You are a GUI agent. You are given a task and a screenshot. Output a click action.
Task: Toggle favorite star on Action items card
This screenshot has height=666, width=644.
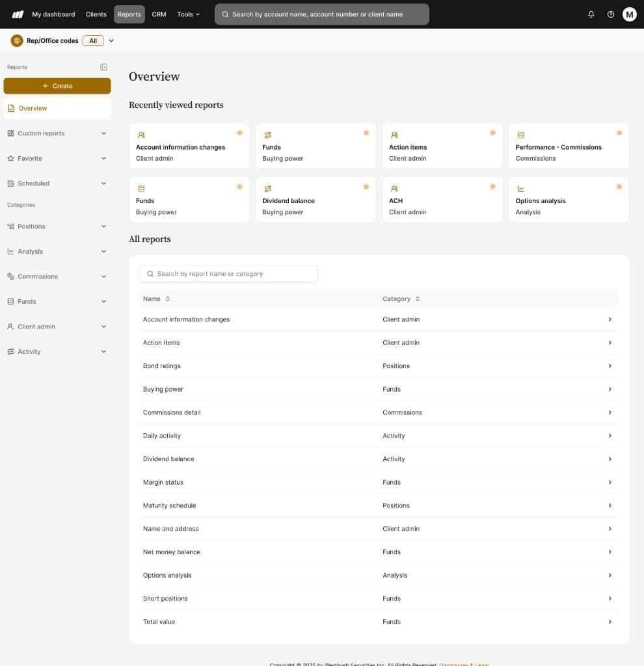pos(493,133)
